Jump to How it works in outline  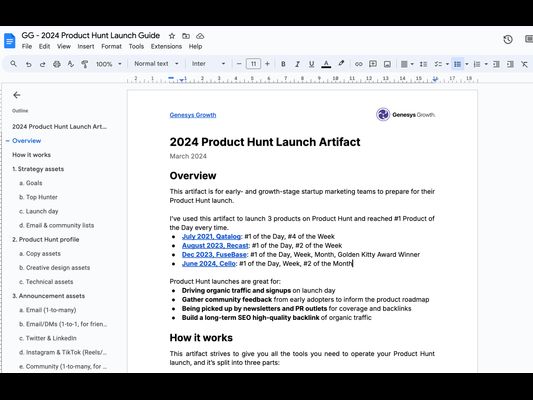click(x=32, y=155)
